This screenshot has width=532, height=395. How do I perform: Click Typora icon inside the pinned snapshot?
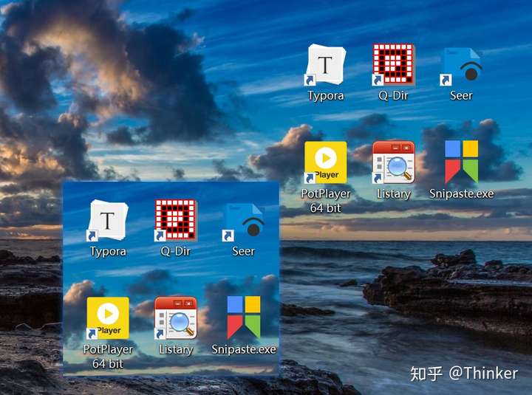click(x=108, y=220)
